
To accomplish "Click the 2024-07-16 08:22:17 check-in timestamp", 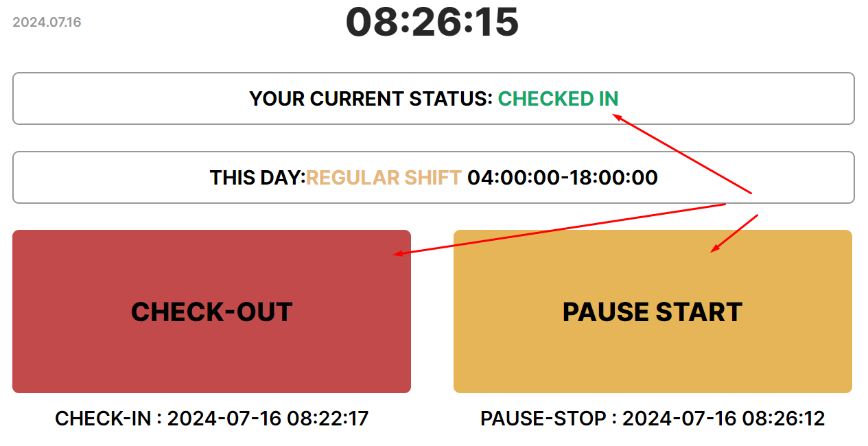I will click(268, 419).
